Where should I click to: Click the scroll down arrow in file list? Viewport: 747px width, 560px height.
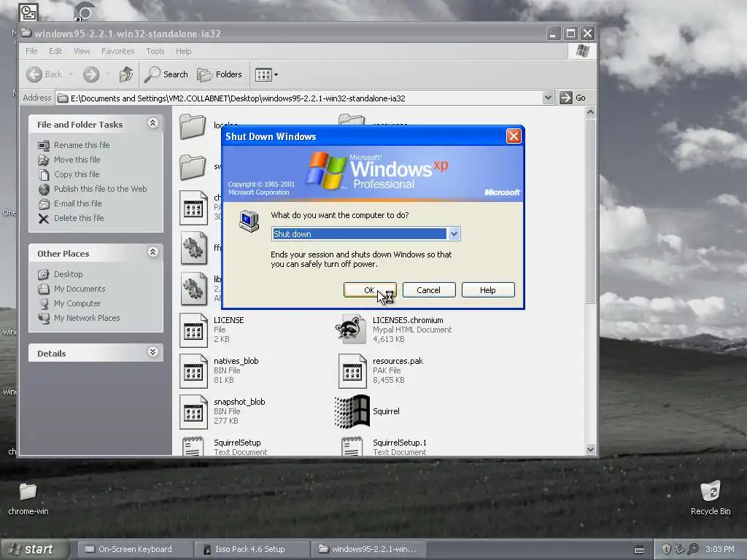(x=590, y=449)
